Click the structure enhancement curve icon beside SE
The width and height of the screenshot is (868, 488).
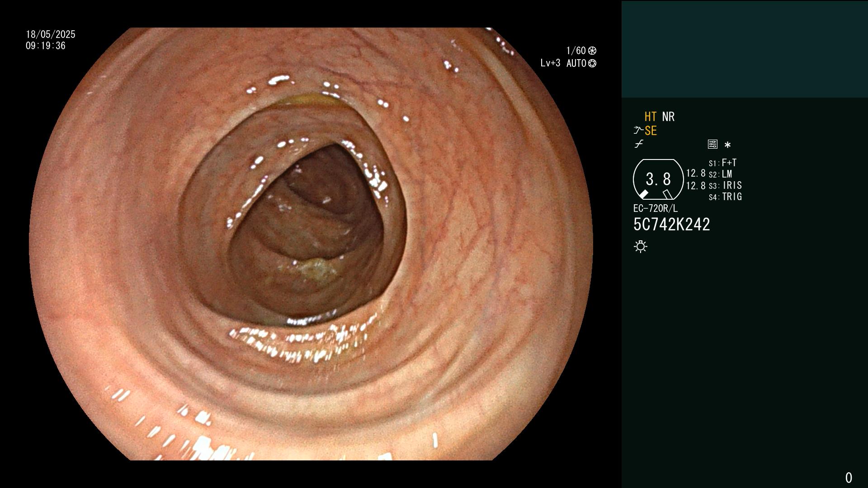click(x=638, y=131)
